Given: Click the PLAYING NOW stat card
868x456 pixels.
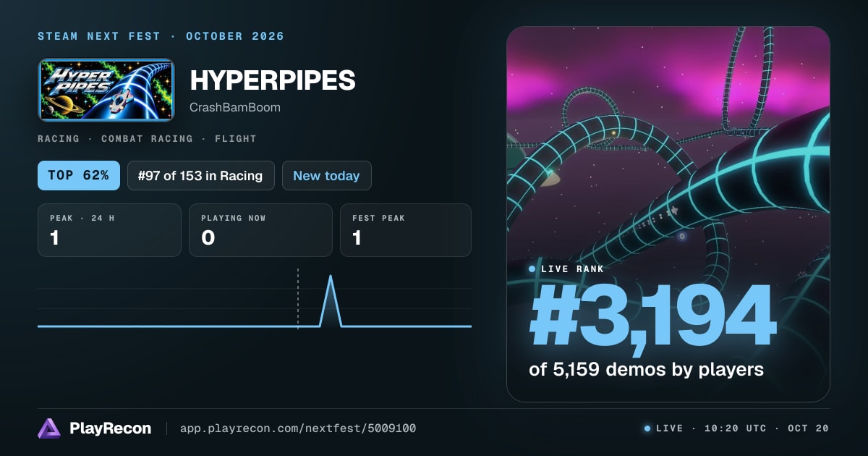Looking at the screenshot, I should pyautogui.click(x=260, y=230).
